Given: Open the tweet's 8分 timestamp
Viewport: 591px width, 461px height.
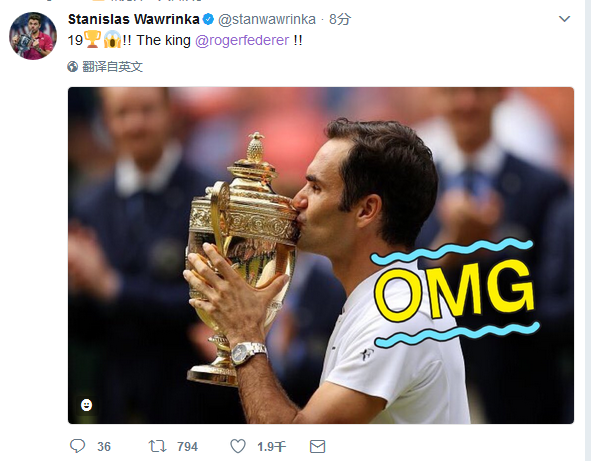Looking at the screenshot, I should pos(340,19).
